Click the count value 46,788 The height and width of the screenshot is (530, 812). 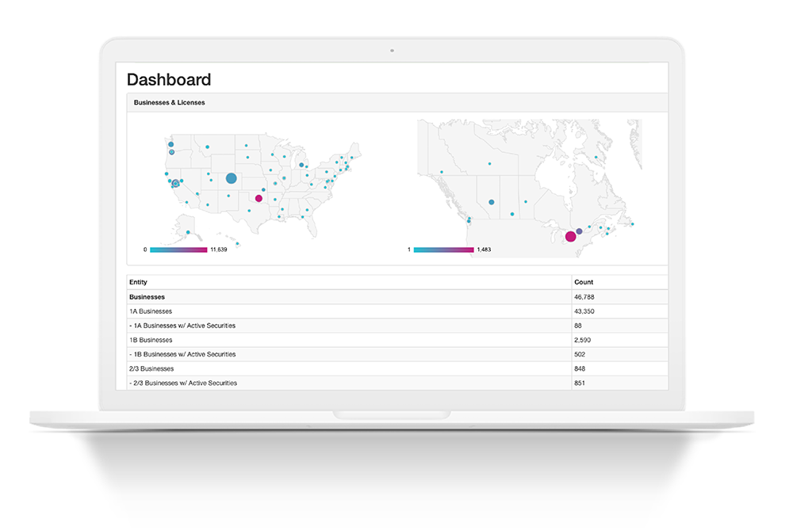pyautogui.click(x=584, y=297)
